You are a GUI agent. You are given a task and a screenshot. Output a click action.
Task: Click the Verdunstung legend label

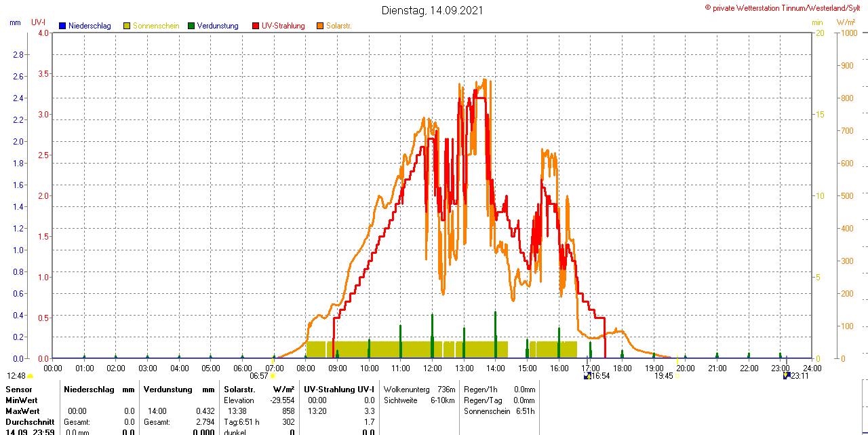(218, 26)
